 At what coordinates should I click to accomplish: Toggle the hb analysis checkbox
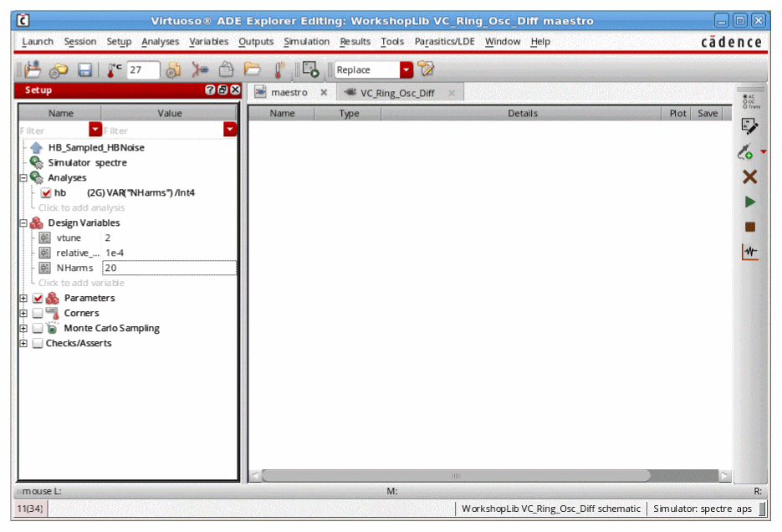coord(46,193)
